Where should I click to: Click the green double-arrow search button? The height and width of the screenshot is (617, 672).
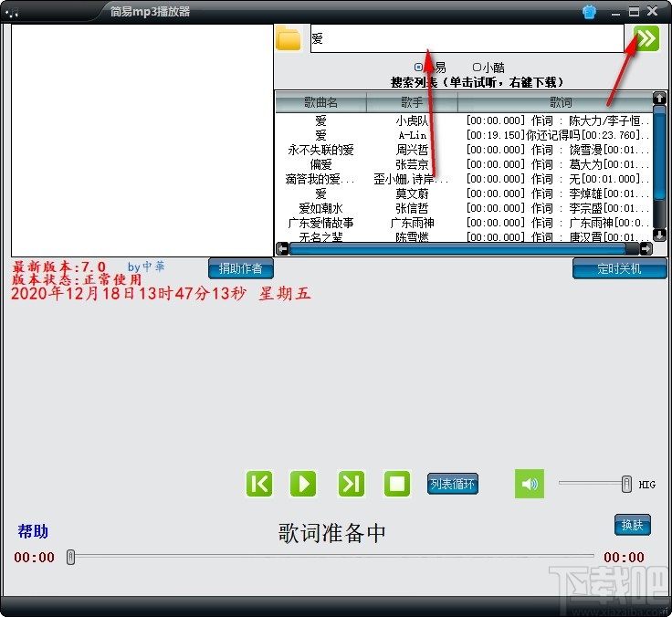pos(646,38)
